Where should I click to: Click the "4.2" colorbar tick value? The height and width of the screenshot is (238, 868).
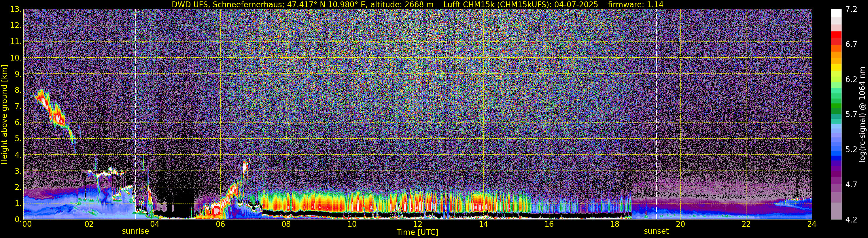click(x=851, y=220)
